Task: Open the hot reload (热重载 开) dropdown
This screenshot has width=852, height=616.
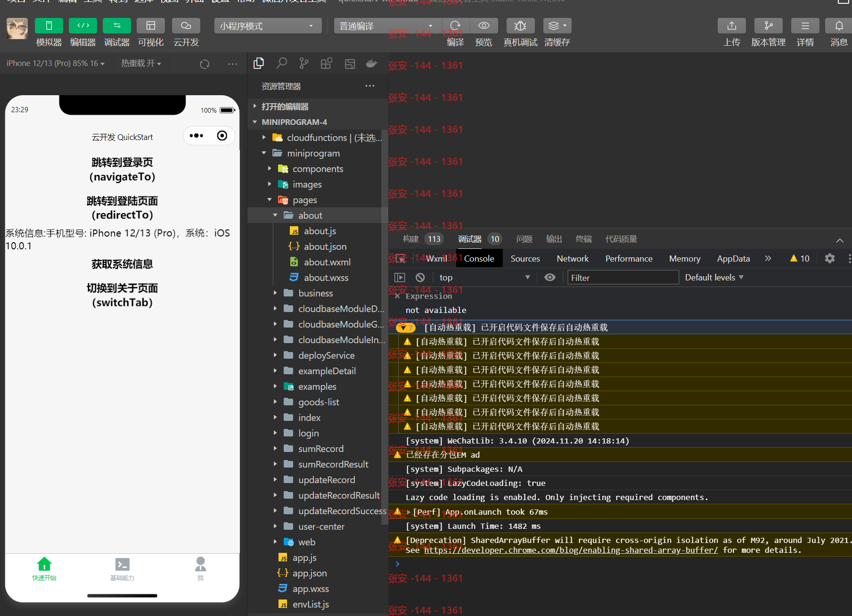Action: pos(141,63)
